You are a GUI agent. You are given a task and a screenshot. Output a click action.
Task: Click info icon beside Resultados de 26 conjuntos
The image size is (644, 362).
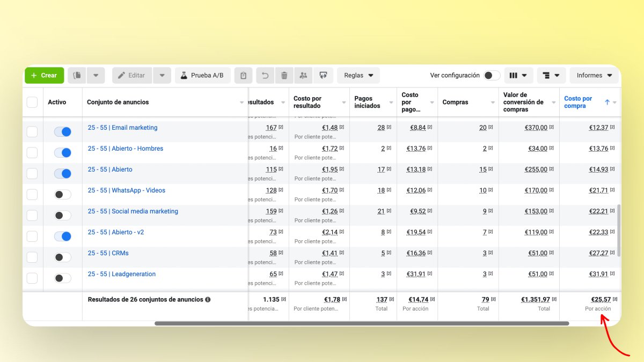click(208, 300)
